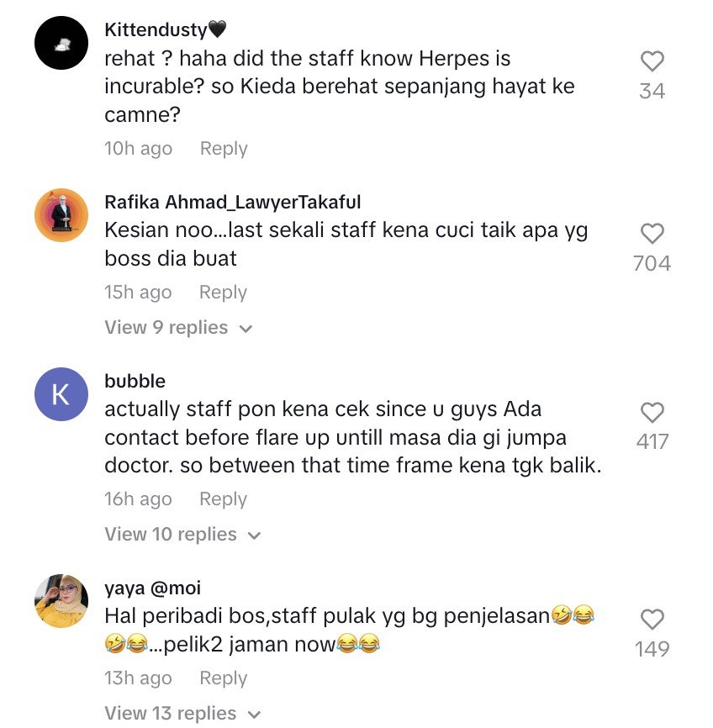Expand View 9 replies
The image size is (713, 728).
(x=178, y=328)
